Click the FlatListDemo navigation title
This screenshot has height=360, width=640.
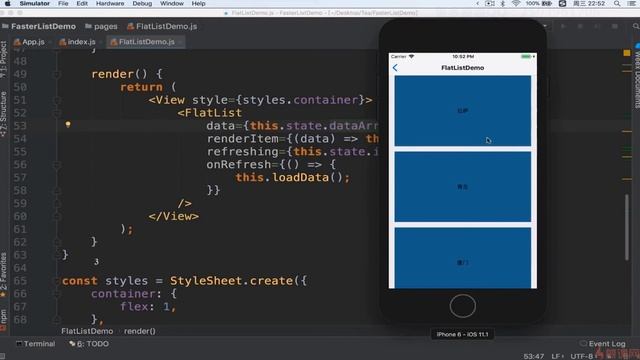pyautogui.click(x=462, y=68)
